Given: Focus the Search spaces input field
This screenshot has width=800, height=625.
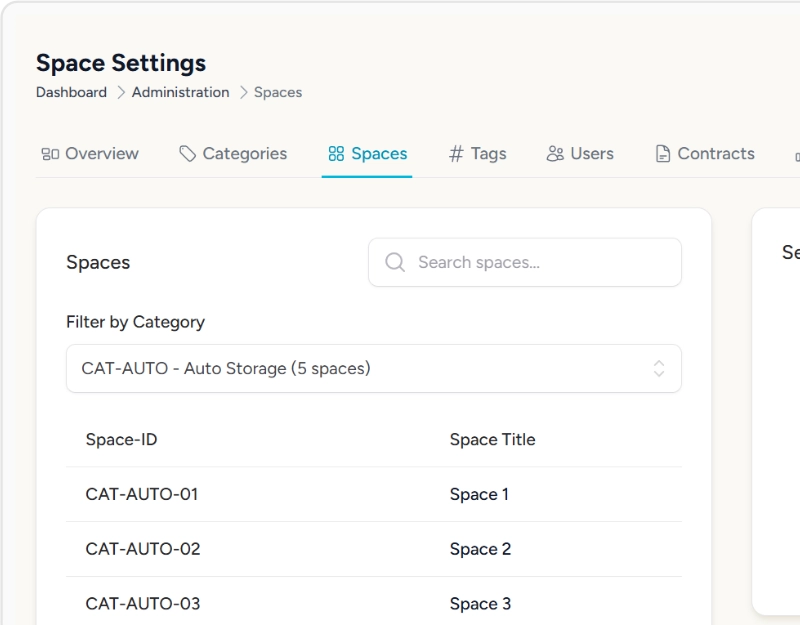Looking at the screenshot, I should pos(540,262).
